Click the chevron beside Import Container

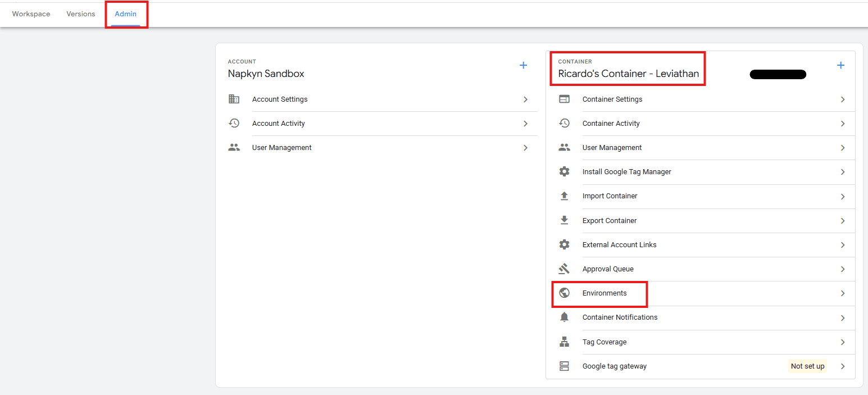(x=843, y=196)
